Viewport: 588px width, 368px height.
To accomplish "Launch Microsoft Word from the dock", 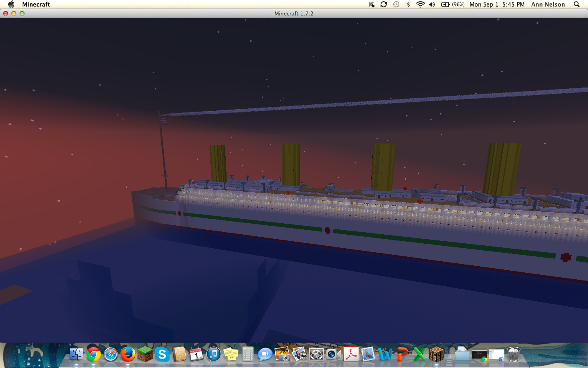I will click(385, 354).
